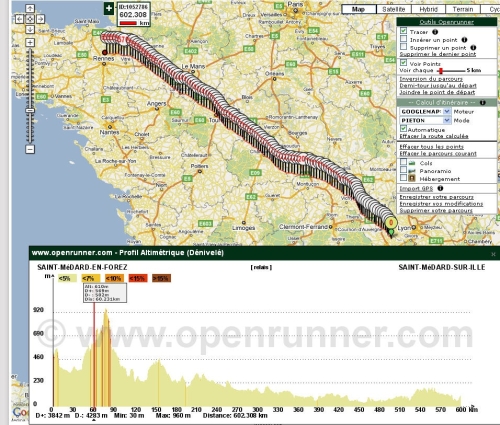Enable Supprimer un point checkbox
This screenshot has height=425, width=500.
(x=404, y=46)
